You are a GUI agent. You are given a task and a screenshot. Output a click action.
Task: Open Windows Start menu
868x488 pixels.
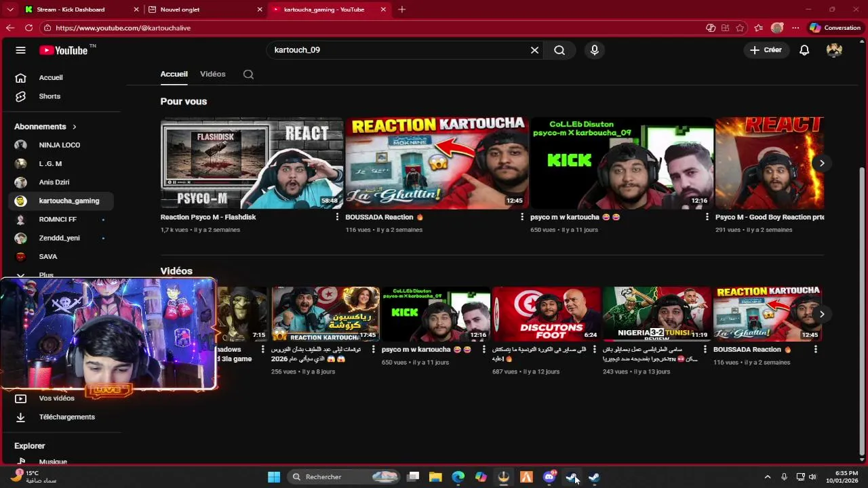(274, 477)
